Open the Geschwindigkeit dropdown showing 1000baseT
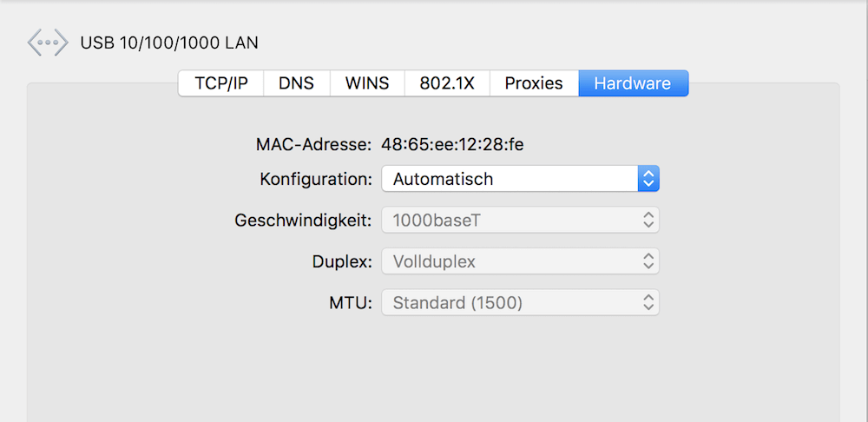 click(520, 221)
